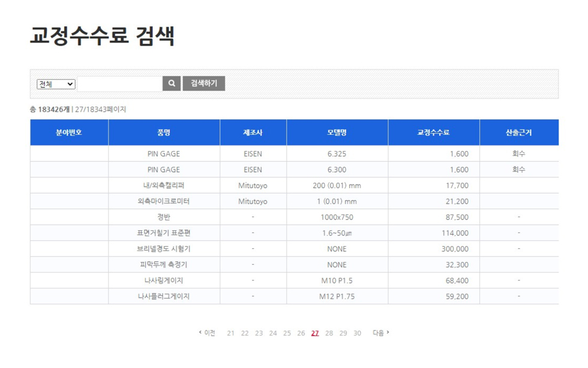Click the fee value 21,200
588x368 pixels.
pyautogui.click(x=457, y=201)
